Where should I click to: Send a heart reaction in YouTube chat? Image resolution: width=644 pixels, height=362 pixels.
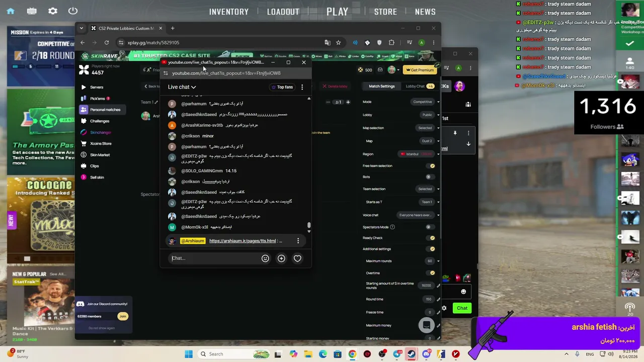297,258
